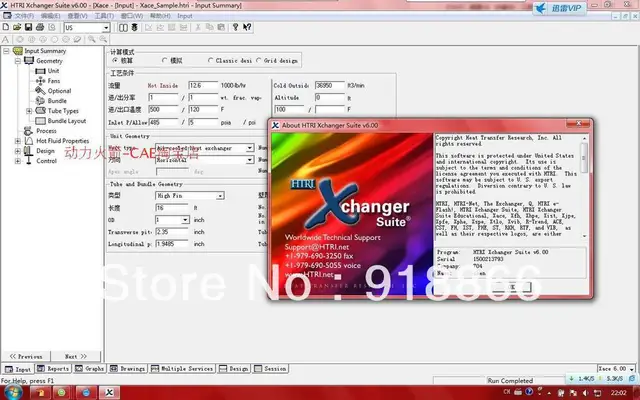Select the Grid design radio button
This screenshot has width=640, height=400.
[x=258, y=60]
